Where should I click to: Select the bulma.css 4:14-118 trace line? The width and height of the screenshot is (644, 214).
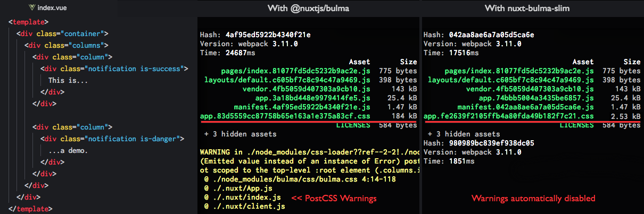(300, 179)
